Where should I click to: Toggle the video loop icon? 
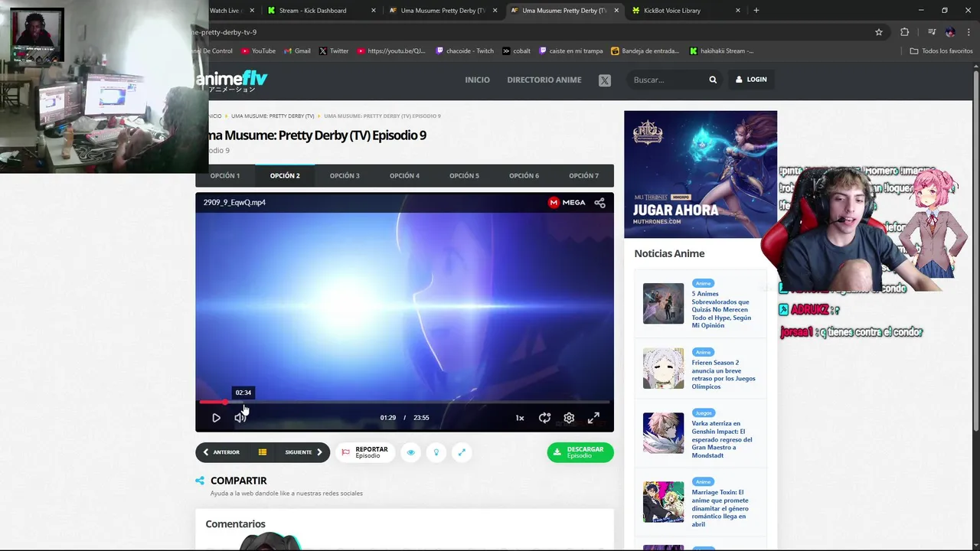pos(544,418)
